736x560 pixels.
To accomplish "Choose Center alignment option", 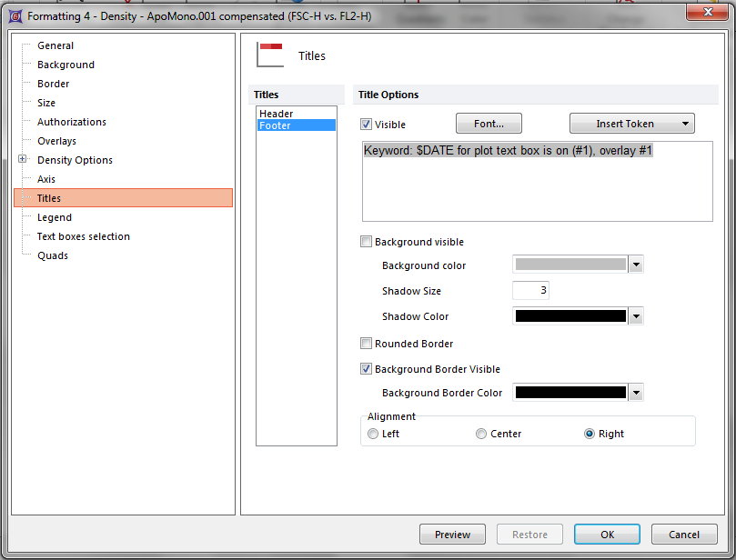I will tap(481, 434).
